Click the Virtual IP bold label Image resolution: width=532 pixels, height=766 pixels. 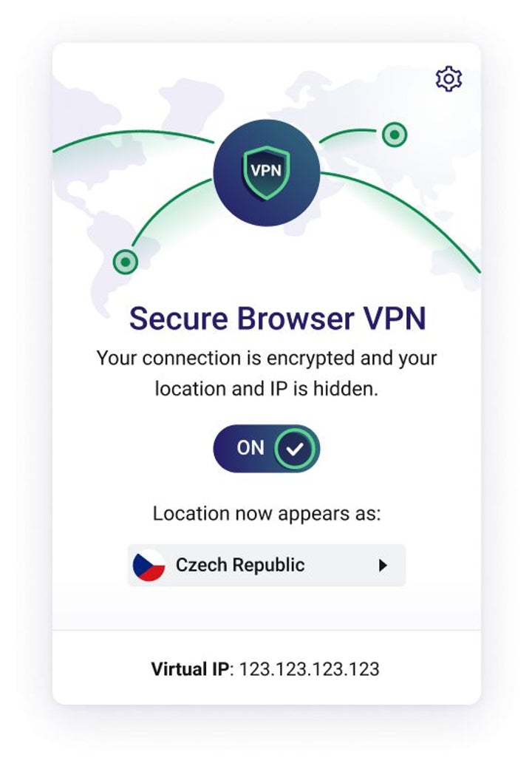click(189, 669)
